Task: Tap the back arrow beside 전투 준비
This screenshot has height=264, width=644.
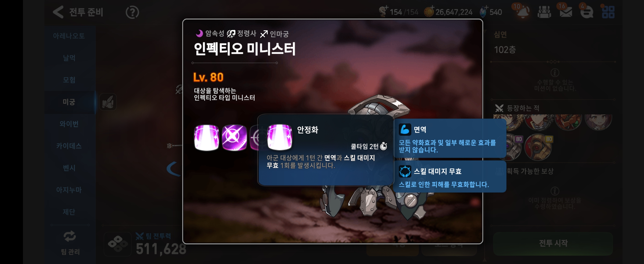Action: coord(58,12)
